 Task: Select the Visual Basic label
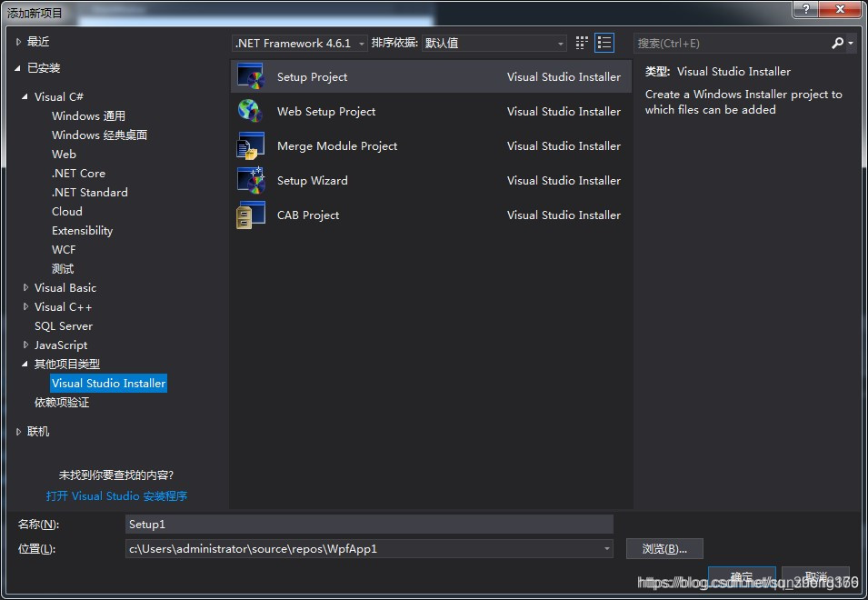pyautogui.click(x=65, y=288)
